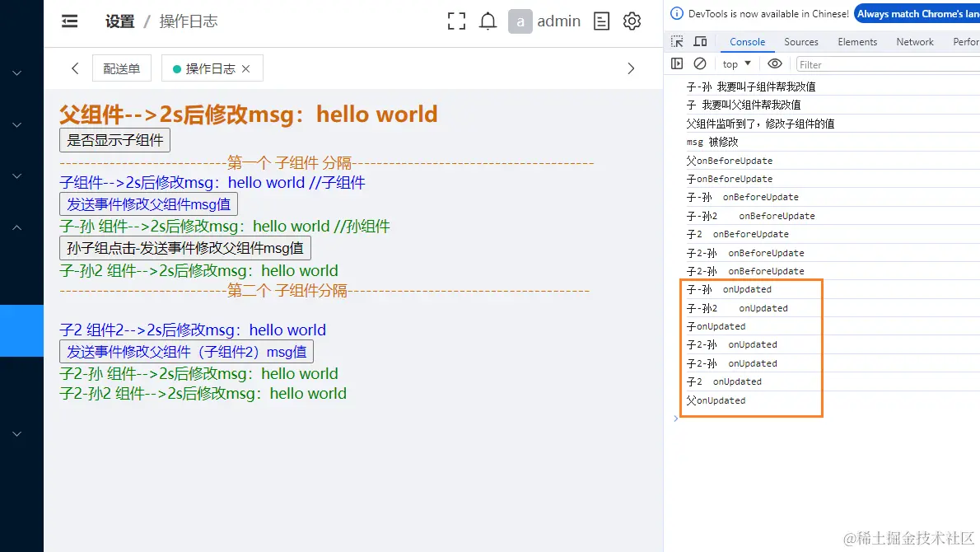Expand the third sidebar menu chevron
Viewport: 980px width, 552px height.
pos(16,176)
